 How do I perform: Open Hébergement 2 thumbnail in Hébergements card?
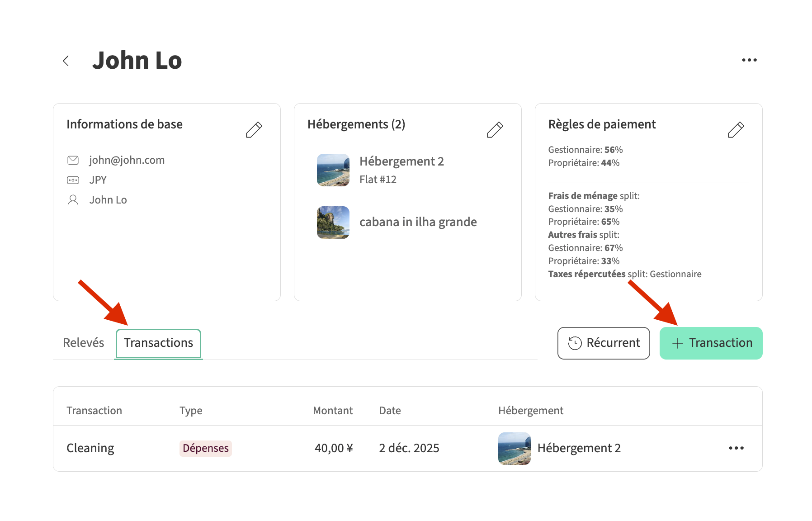(x=333, y=170)
